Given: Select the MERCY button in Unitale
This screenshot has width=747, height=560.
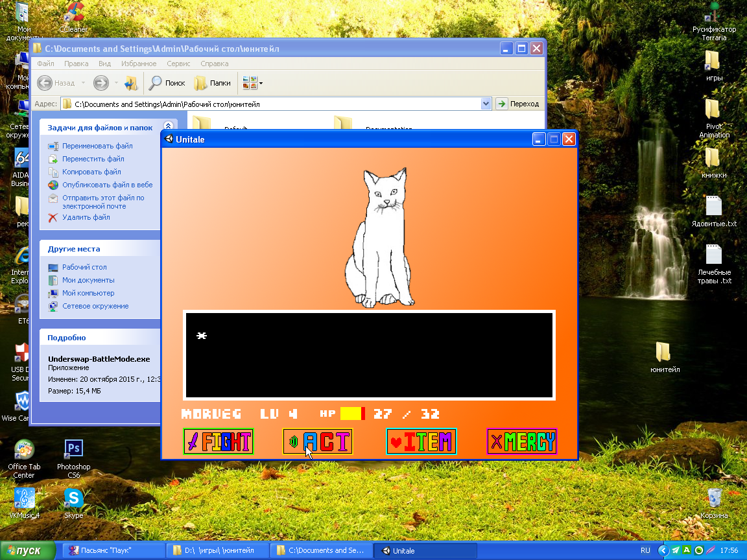Looking at the screenshot, I should [522, 441].
